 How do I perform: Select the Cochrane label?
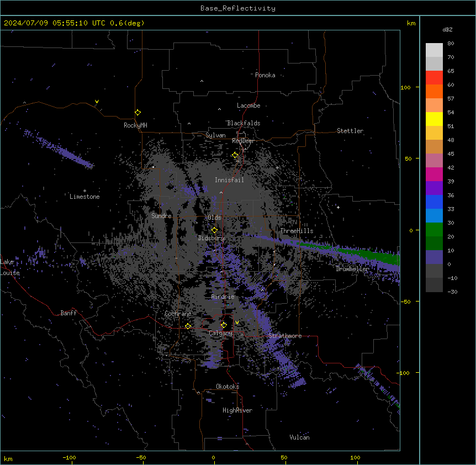point(178,314)
